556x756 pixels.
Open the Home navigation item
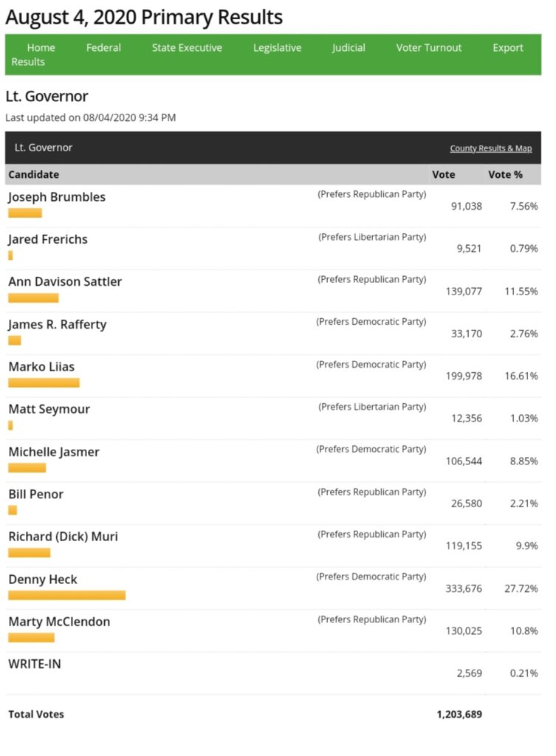[41, 48]
